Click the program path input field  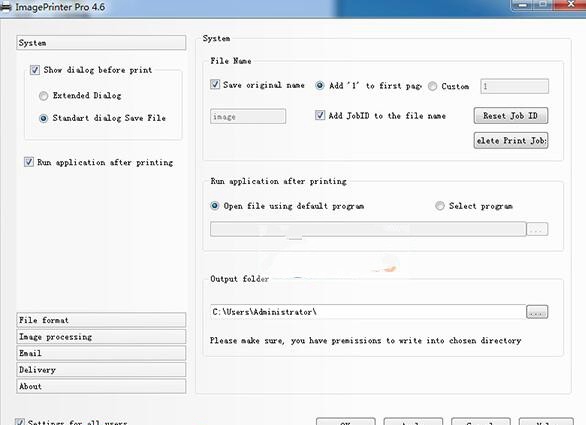tap(368, 229)
